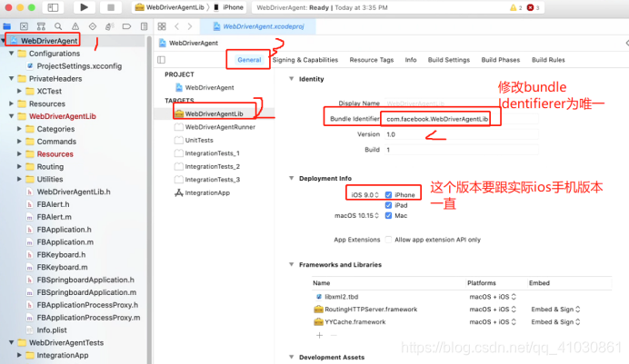Open the Breakpoint navigator
The image size is (629, 364).
coord(126,26)
